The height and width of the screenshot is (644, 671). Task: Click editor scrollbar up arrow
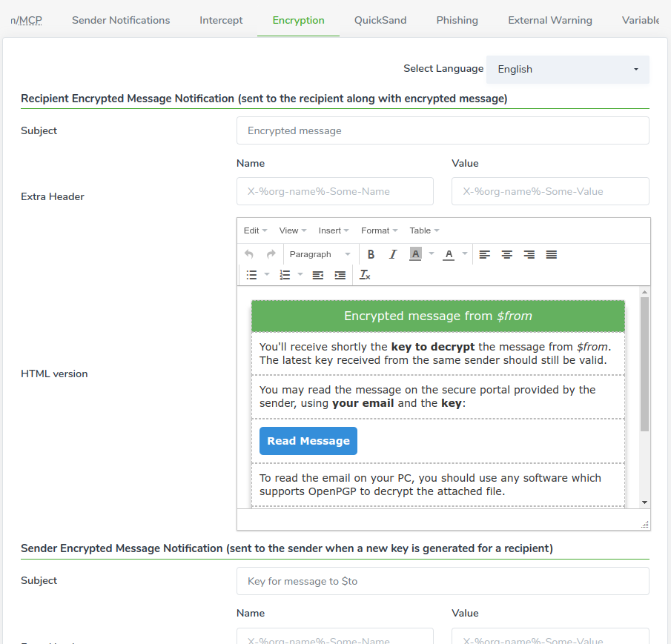point(644,292)
